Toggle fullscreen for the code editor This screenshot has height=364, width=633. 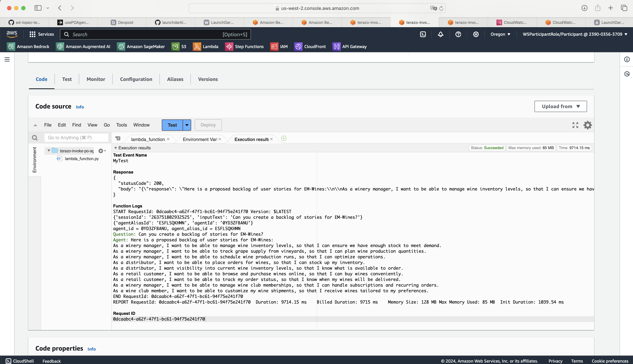[x=575, y=125]
